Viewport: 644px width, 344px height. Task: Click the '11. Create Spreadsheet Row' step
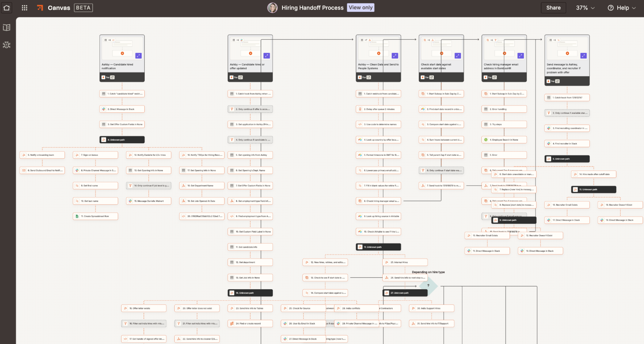click(x=95, y=216)
